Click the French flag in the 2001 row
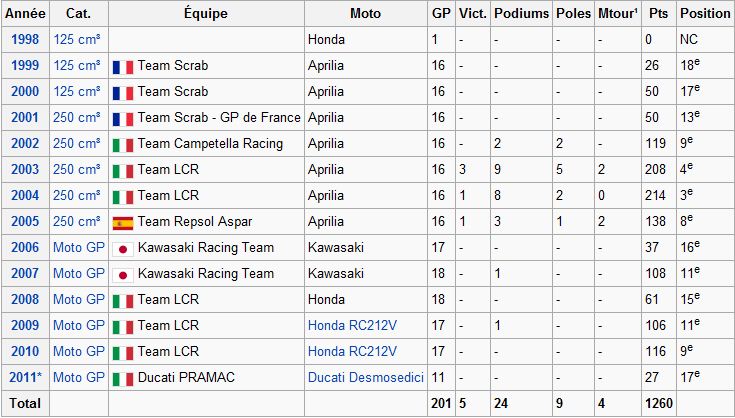Viewport: 735px width, 418px height. pos(123,119)
